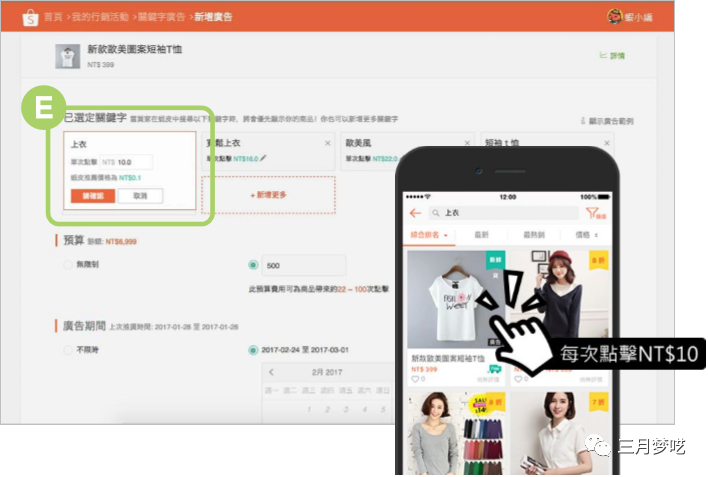
Task: Open the filter funnel icon in phone app
Action: (595, 213)
